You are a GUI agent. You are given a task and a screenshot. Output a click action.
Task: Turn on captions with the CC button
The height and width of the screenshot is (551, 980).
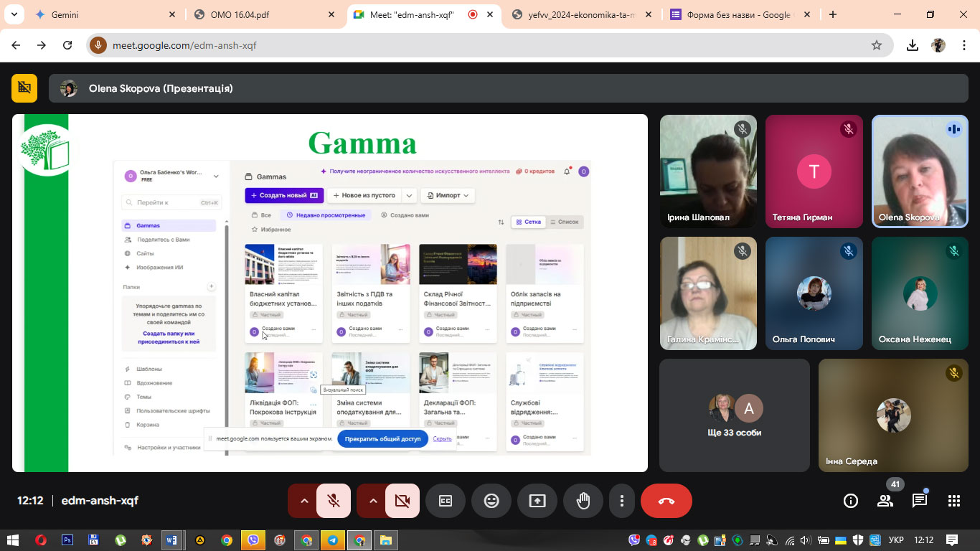coord(446,501)
